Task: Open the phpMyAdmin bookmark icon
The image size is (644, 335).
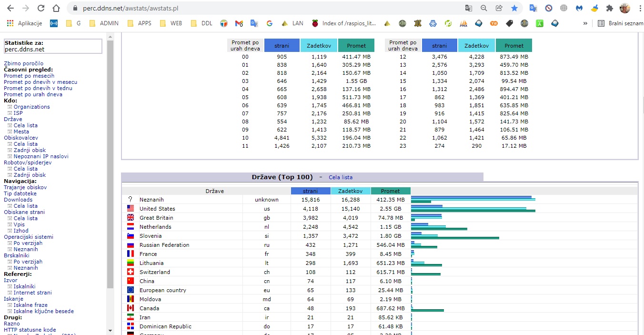Action: coord(463,23)
